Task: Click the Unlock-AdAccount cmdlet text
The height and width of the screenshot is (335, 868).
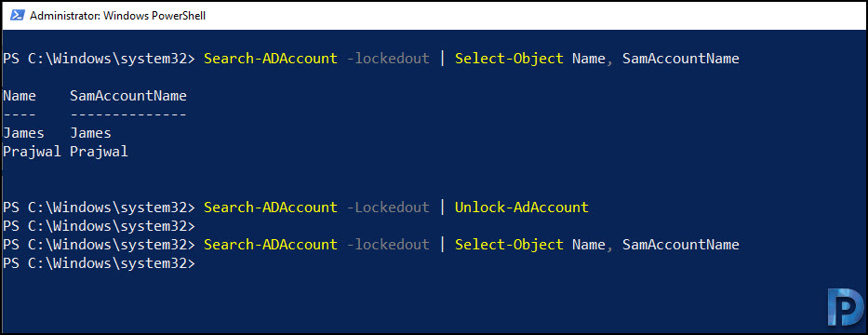Action: point(522,208)
